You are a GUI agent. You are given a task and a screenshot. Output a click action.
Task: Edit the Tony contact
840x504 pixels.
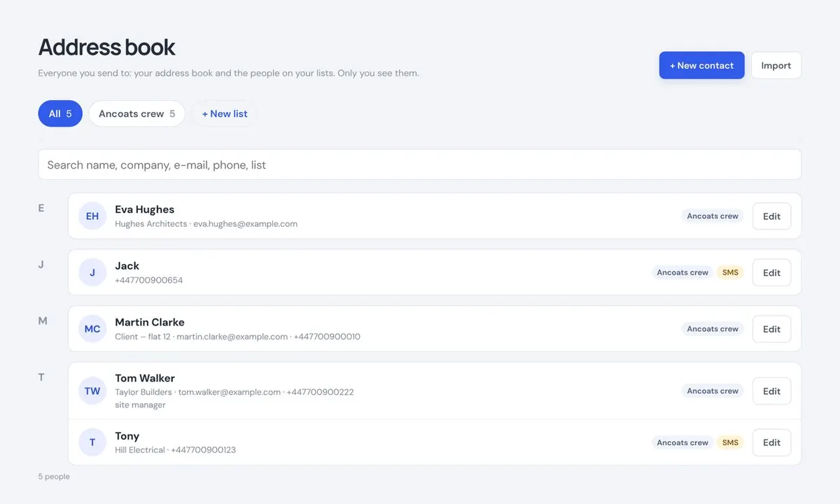pos(771,442)
